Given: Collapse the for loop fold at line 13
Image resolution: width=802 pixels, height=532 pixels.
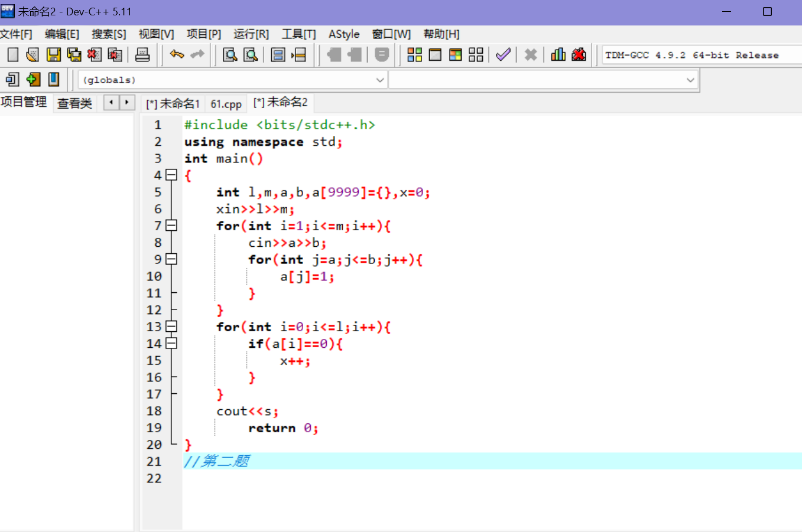Looking at the screenshot, I should (171, 327).
